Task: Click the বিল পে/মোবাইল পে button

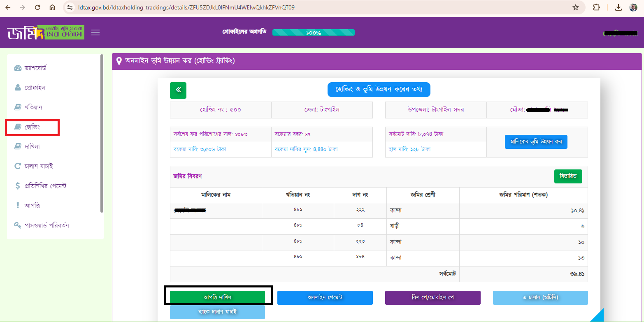Action: point(433,297)
